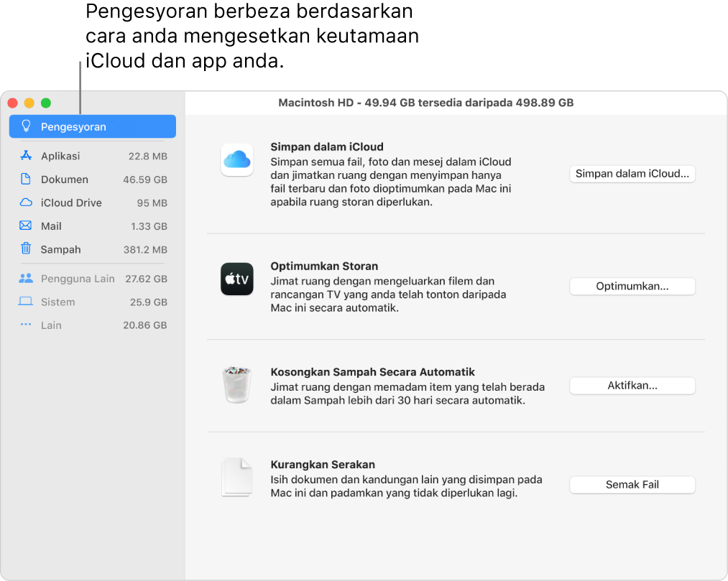Click the Optimumkan Storan heading
This screenshot has height=581, width=728.
click(x=324, y=266)
